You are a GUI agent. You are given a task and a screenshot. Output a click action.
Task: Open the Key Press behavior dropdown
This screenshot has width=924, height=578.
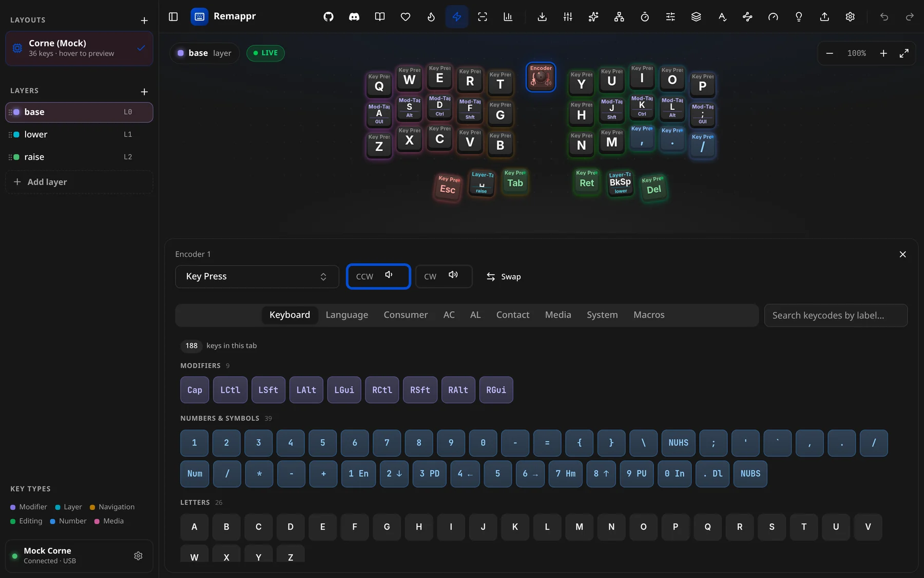(x=257, y=276)
